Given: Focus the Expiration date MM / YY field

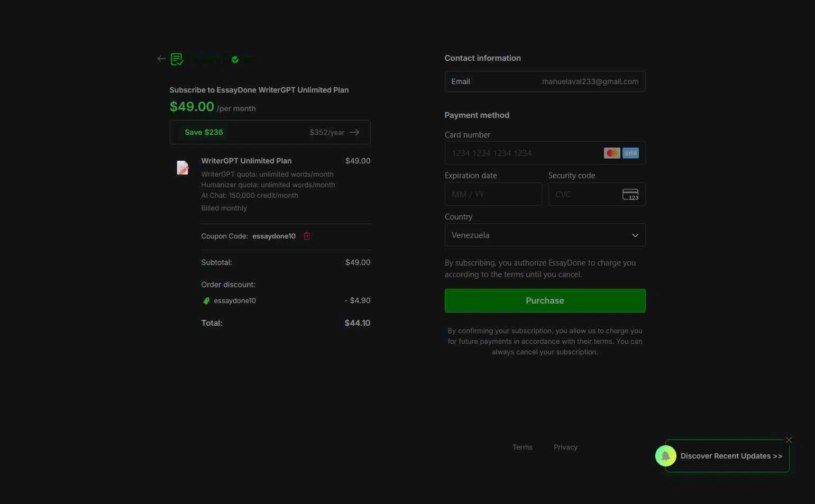Looking at the screenshot, I should [x=493, y=194].
